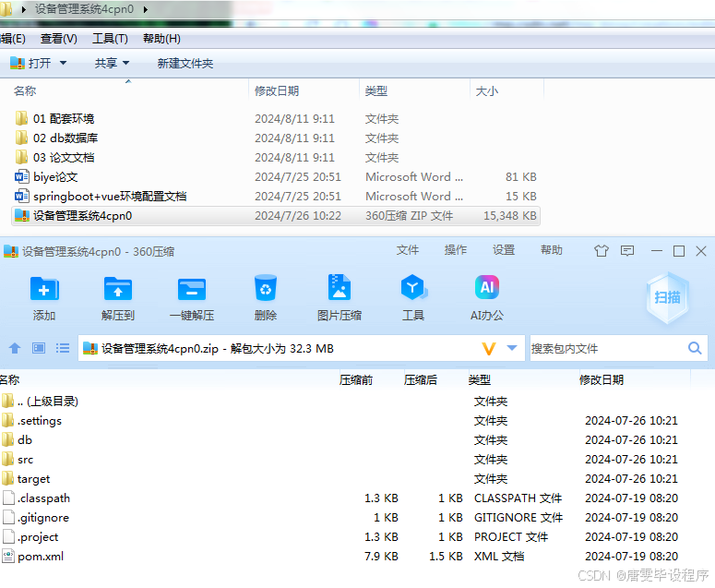Switch to icon view mode in 360压缩
Screen dimensions: 715x588
click(39, 349)
